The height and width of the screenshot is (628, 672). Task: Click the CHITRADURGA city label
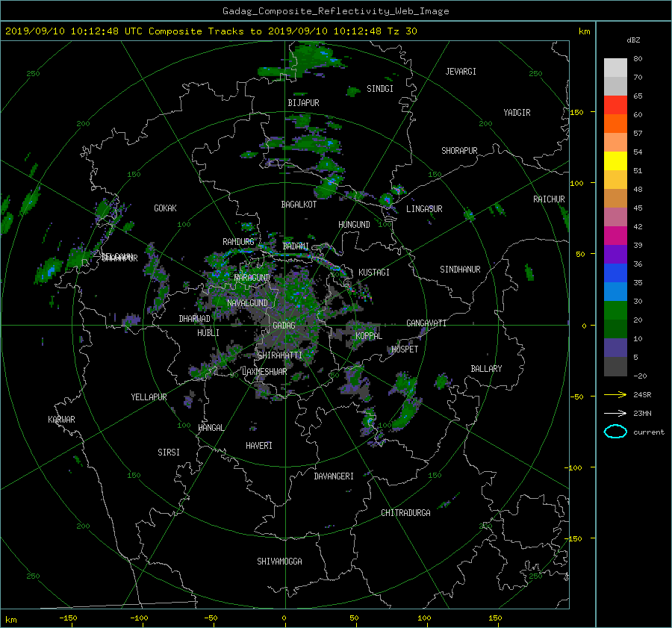pos(405,513)
